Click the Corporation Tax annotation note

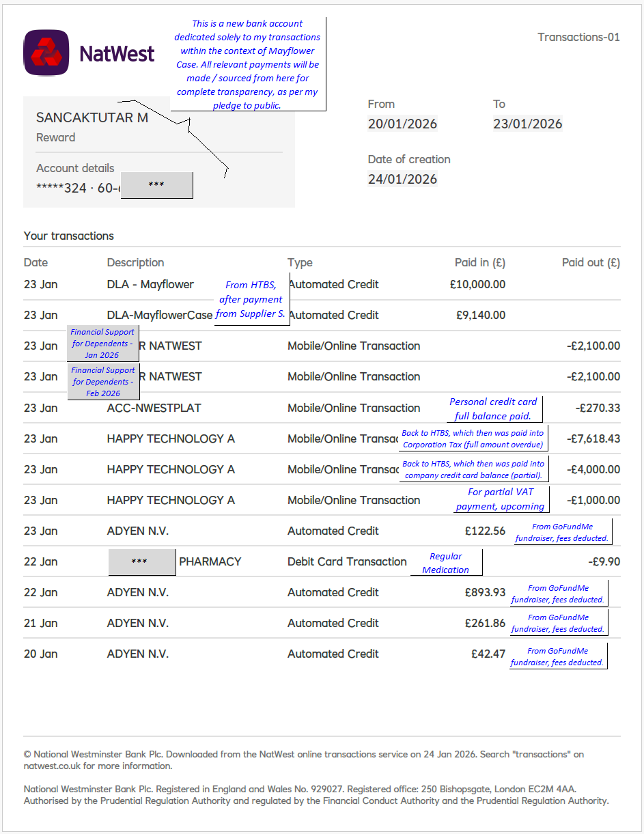click(473, 438)
